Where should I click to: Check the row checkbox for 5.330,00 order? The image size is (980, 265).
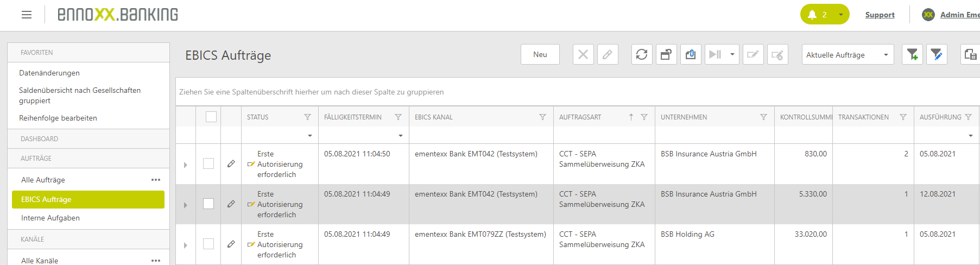coord(208,204)
